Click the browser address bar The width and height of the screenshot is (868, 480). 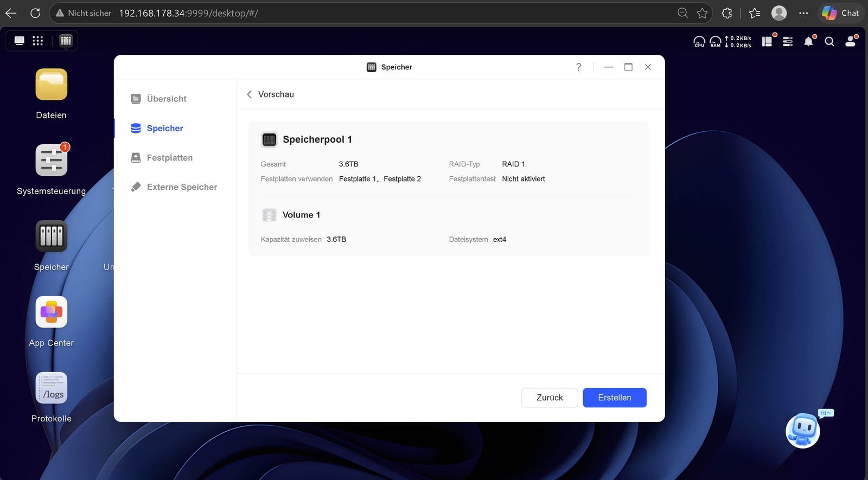(x=380, y=13)
